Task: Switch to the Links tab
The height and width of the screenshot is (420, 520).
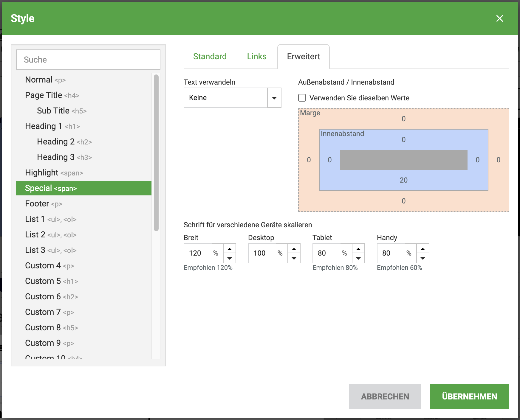Action: tap(256, 57)
